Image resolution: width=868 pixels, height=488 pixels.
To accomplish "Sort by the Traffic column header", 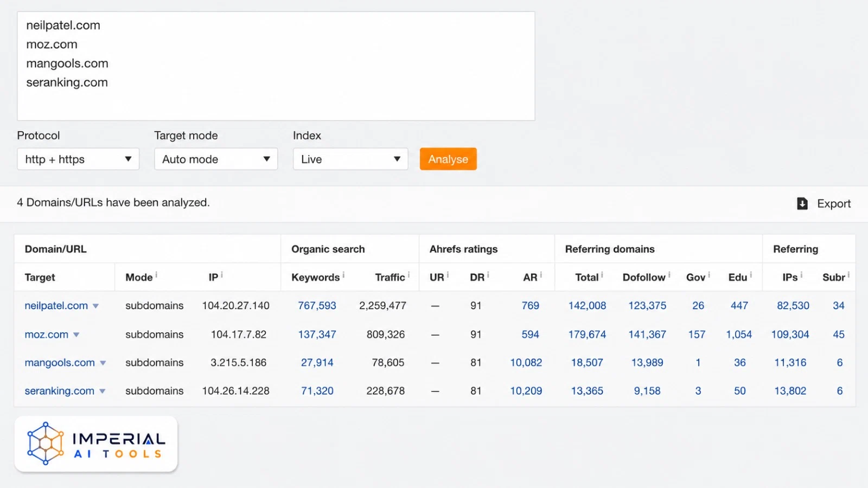I will point(390,277).
